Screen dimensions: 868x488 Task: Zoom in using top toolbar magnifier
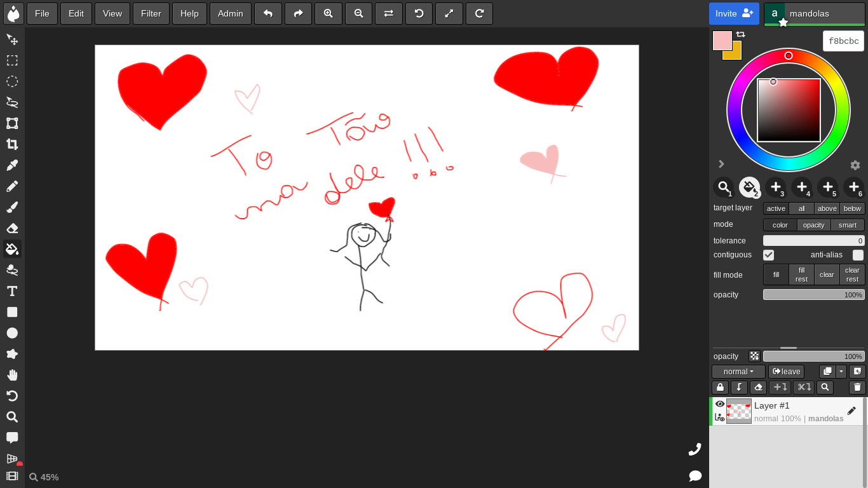pos(329,13)
